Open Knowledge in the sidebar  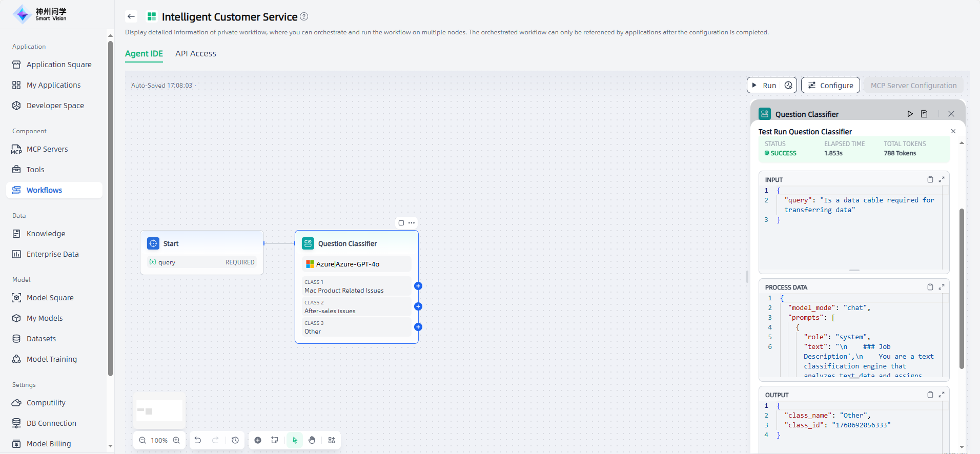[46, 234]
